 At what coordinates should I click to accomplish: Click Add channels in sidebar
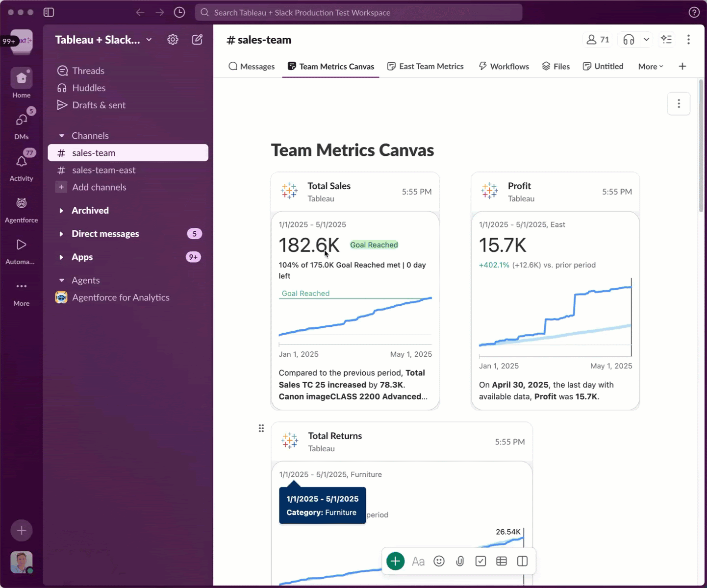click(x=99, y=187)
